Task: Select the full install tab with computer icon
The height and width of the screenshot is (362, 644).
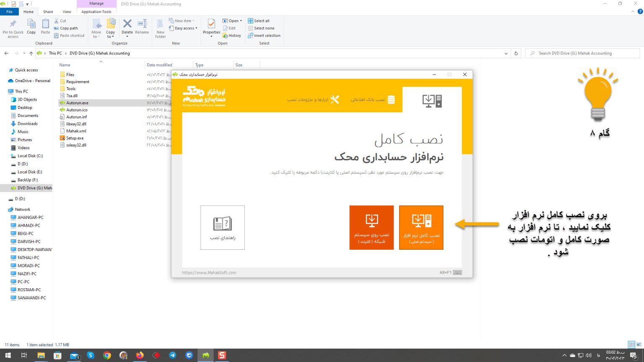Action: click(432, 101)
